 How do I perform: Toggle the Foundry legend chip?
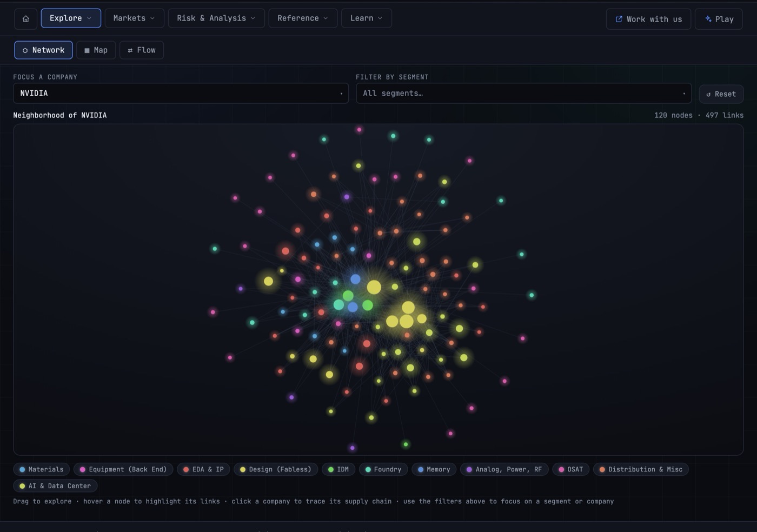coord(383,469)
